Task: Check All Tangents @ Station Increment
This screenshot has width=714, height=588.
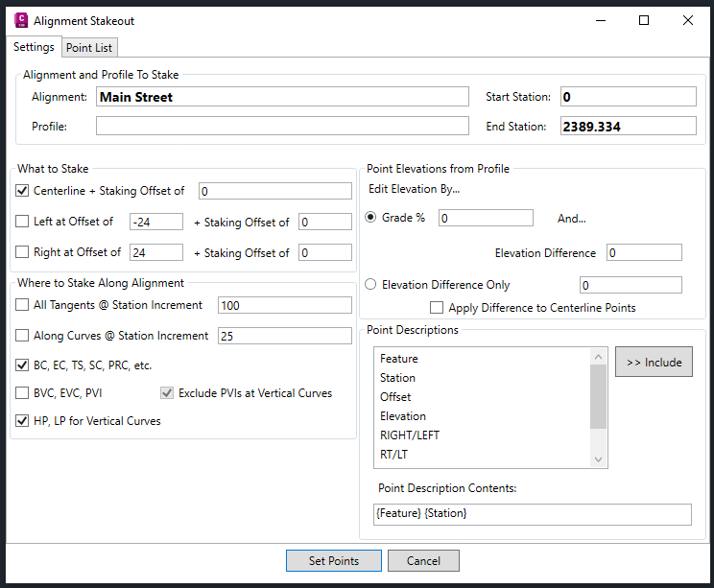Action: (23, 305)
